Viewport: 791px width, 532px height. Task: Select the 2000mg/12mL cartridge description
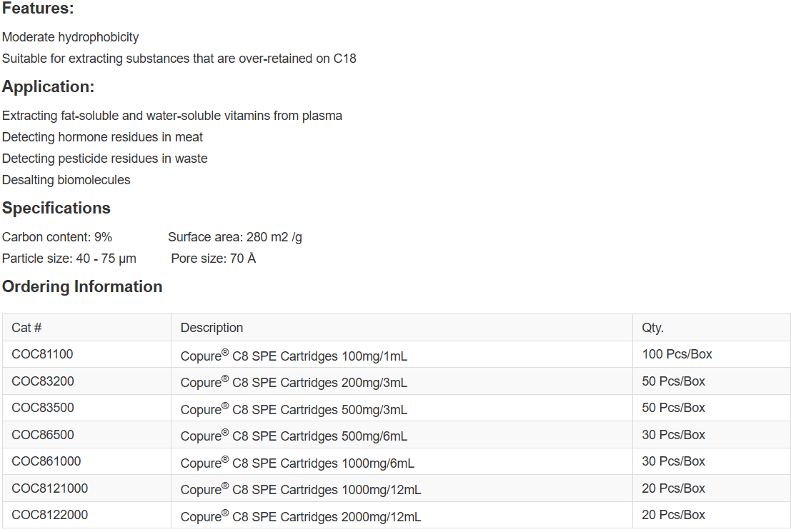point(301,516)
